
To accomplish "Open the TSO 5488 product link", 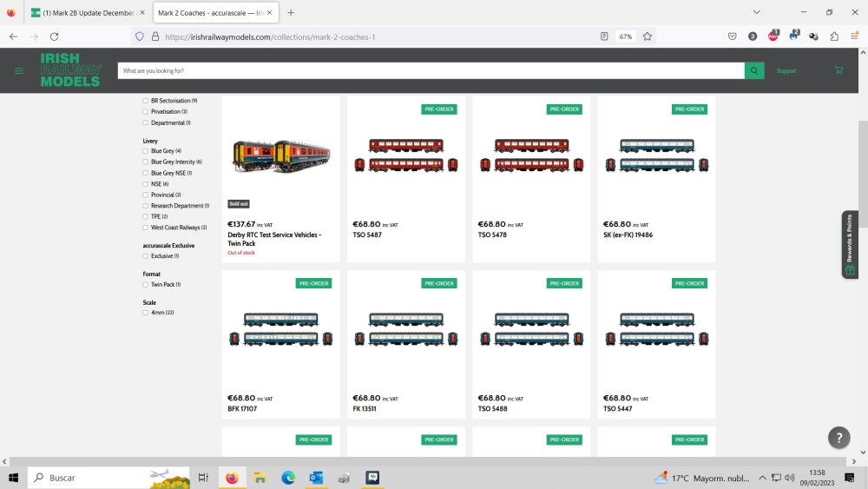I will coord(492,409).
